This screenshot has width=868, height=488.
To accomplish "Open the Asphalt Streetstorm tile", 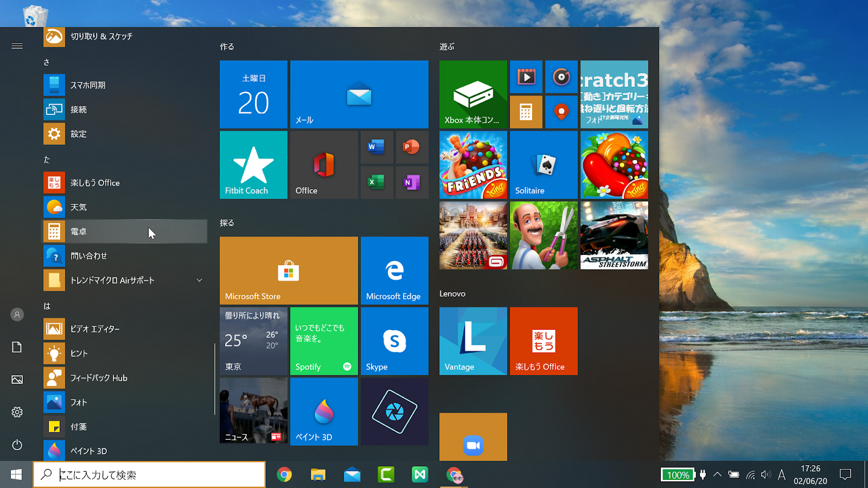I will 614,235.
